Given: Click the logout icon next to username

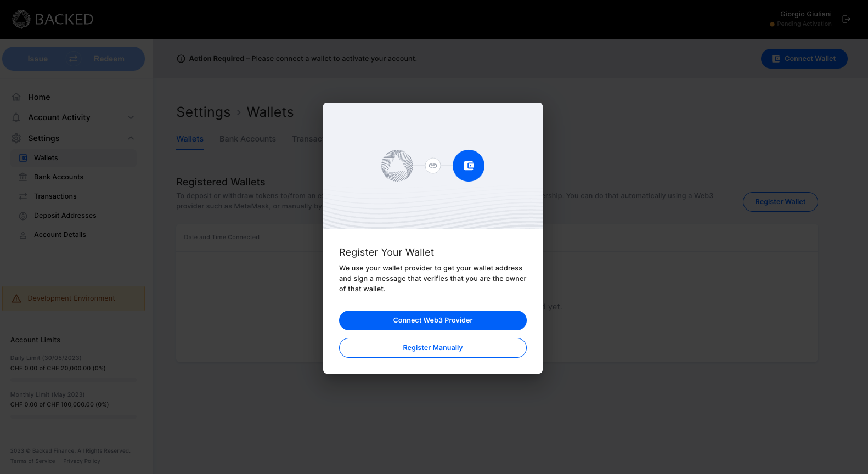Looking at the screenshot, I should pos(846,19).
